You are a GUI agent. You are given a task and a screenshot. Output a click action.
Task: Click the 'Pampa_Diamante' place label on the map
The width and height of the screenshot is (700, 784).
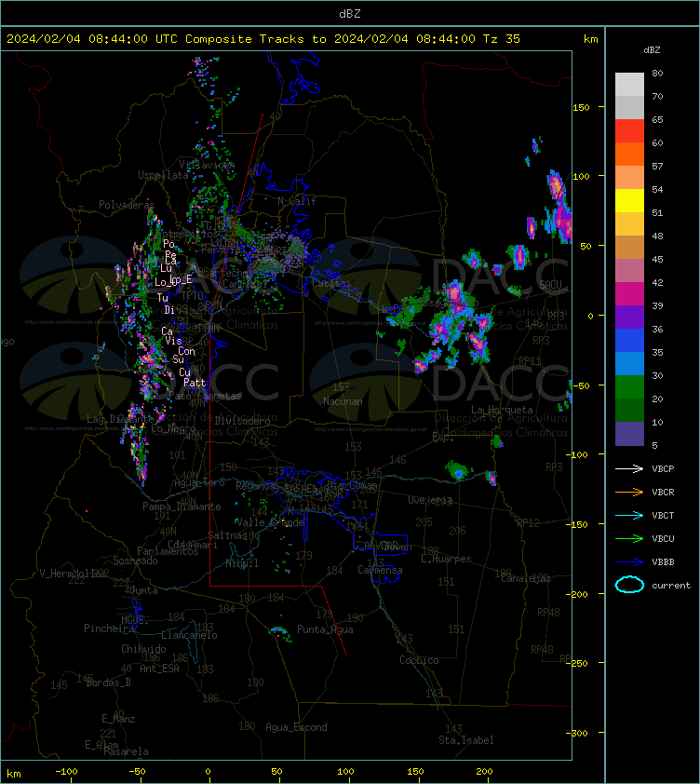click(182, 507)
